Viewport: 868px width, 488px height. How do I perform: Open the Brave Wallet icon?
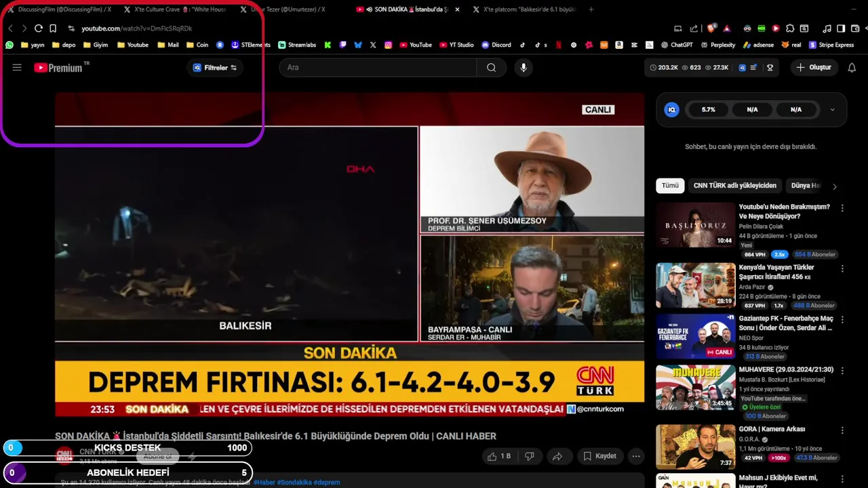click(x=855, y=28)
